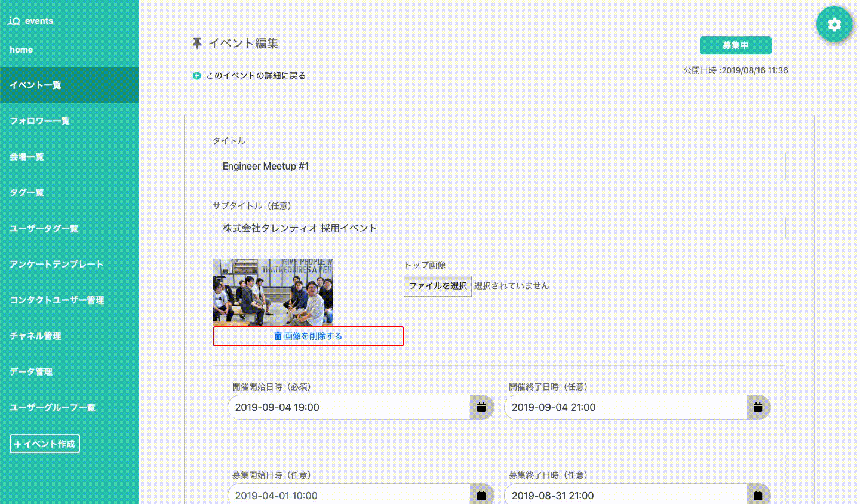The height and width of the screenshot is (504, 860).
Task: Click the 公開日時 2019/08/16 11:36 text
Action: pyautogui.click(x=736, y=70)
